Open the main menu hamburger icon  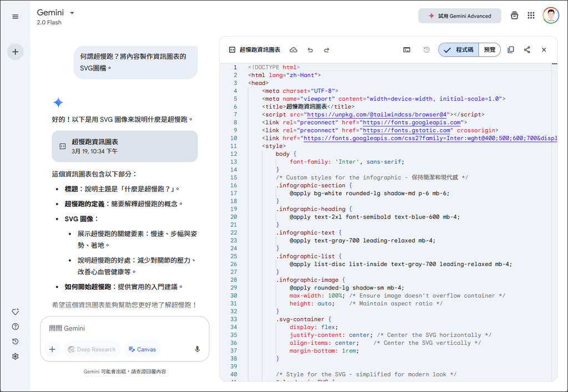point(15,17)
